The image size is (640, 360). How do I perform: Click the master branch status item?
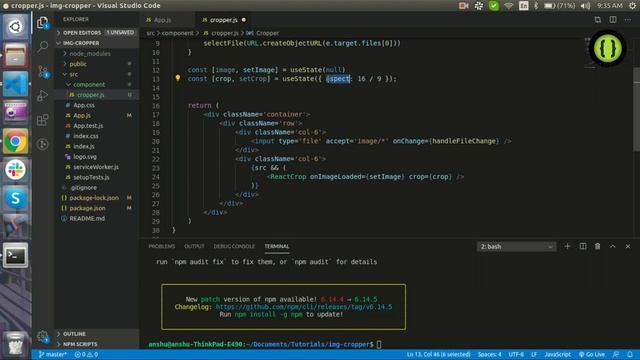[52, 354]
